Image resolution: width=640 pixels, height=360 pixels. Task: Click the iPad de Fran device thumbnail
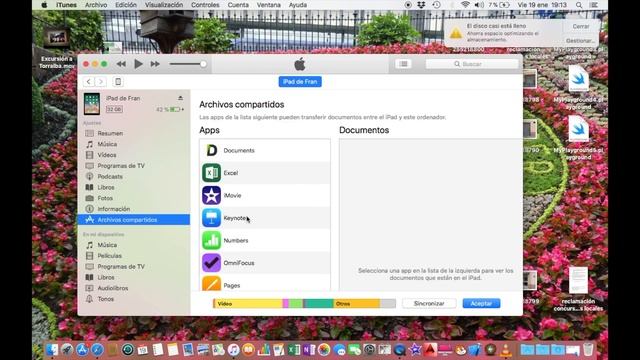(x=92, y=104)
